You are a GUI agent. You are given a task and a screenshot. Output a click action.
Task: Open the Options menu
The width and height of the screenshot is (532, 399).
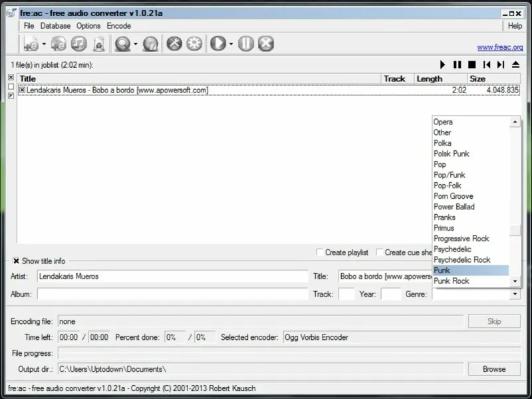pyautogui.click(x=88, y=26)
